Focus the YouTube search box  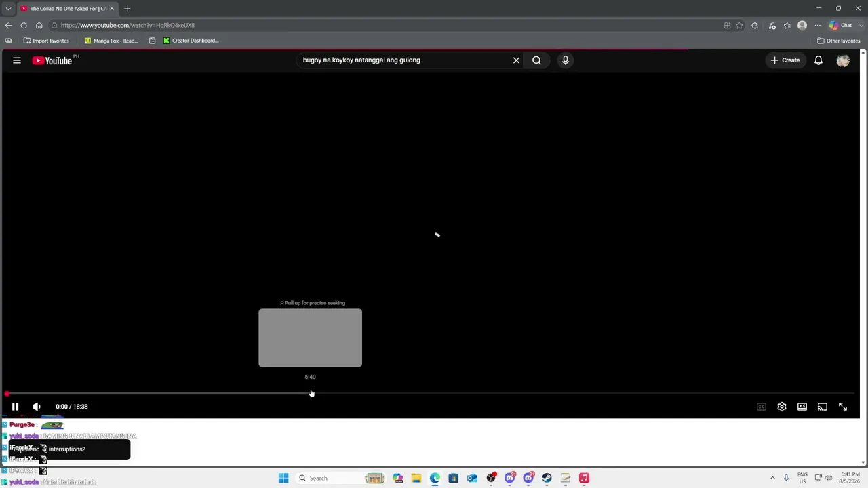coord(403,60)
